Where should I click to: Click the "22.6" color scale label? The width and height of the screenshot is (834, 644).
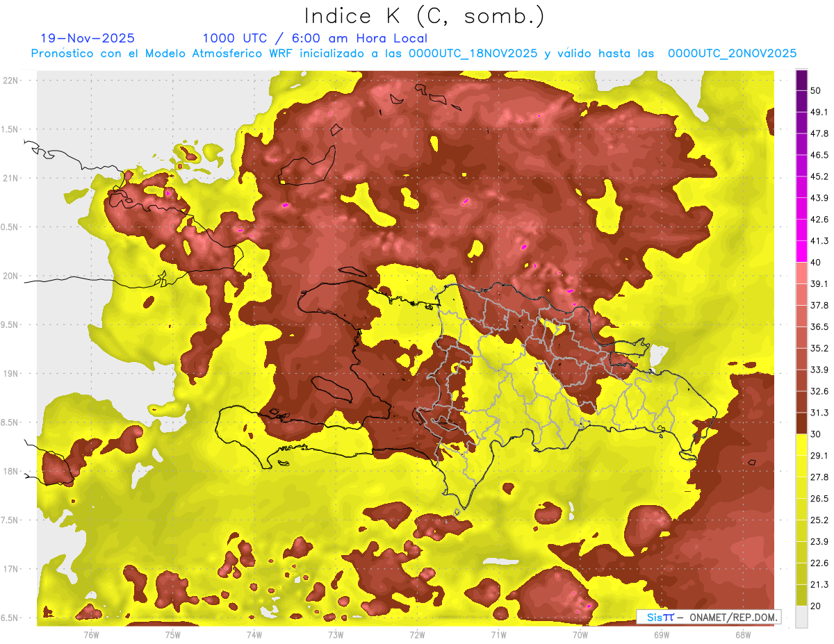819,563
